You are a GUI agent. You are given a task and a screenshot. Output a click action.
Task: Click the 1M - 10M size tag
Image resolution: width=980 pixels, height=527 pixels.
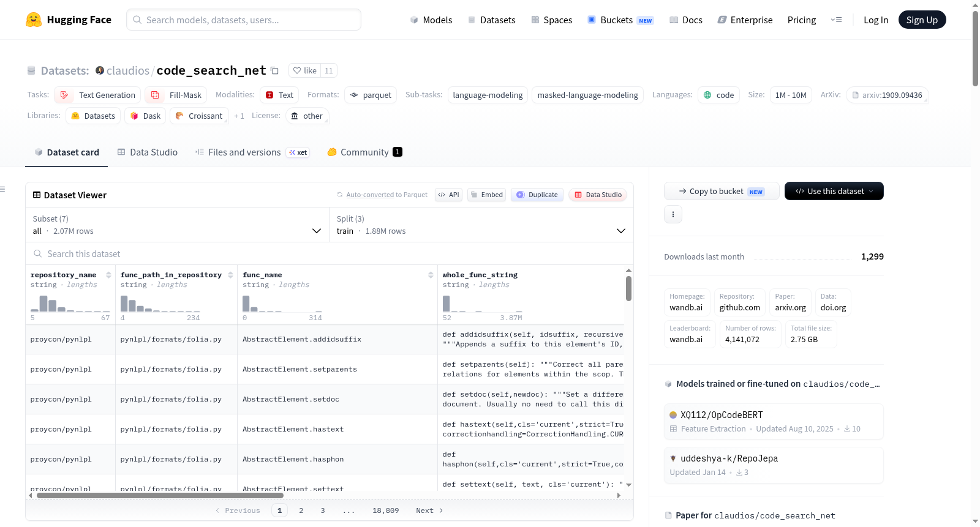791,95
